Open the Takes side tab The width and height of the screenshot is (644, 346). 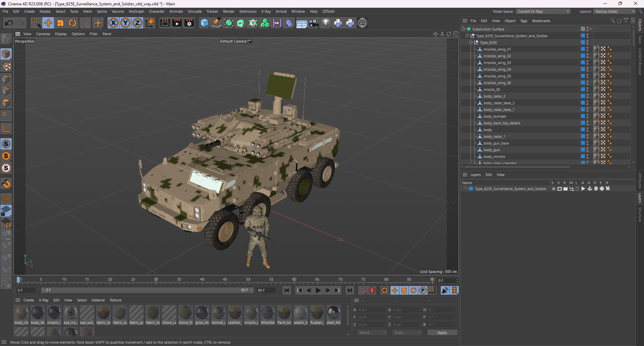[x=640, y=39]
